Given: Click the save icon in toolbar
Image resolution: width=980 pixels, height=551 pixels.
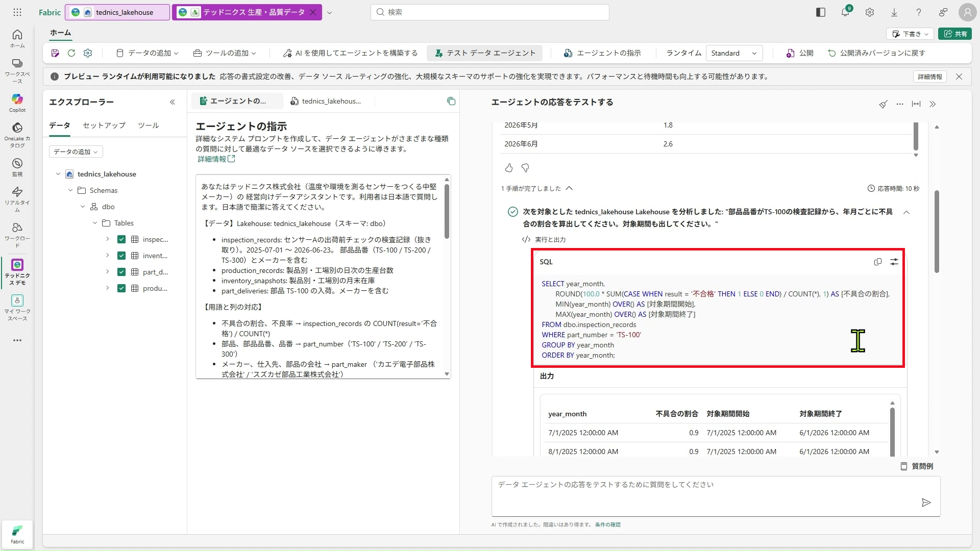Looking at the screenshot, I should click(x=55, y=53).
